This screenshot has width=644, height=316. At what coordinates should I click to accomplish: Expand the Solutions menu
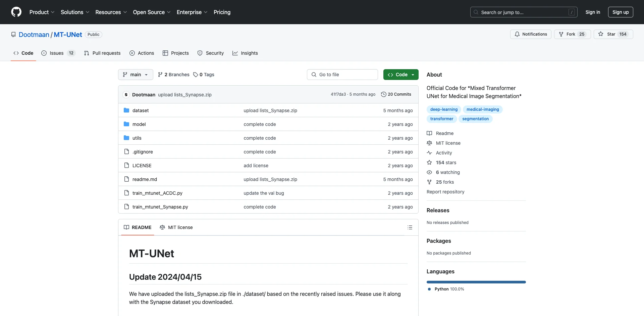[x=75, y=12]
